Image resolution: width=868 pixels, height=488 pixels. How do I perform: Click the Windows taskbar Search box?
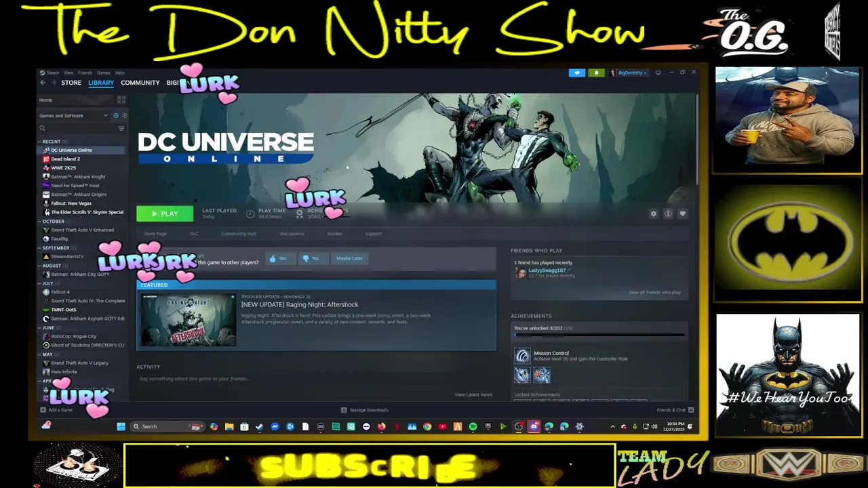tap(166, 426)
